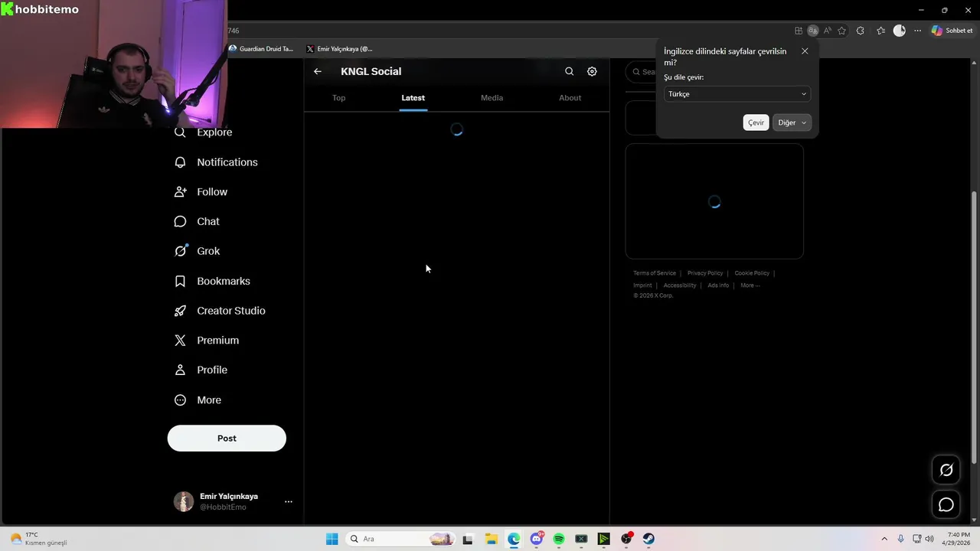Click the split screen icon in address bar
Image resolution: width=980 pixels, height=551 pixels.
click(799, 31)
